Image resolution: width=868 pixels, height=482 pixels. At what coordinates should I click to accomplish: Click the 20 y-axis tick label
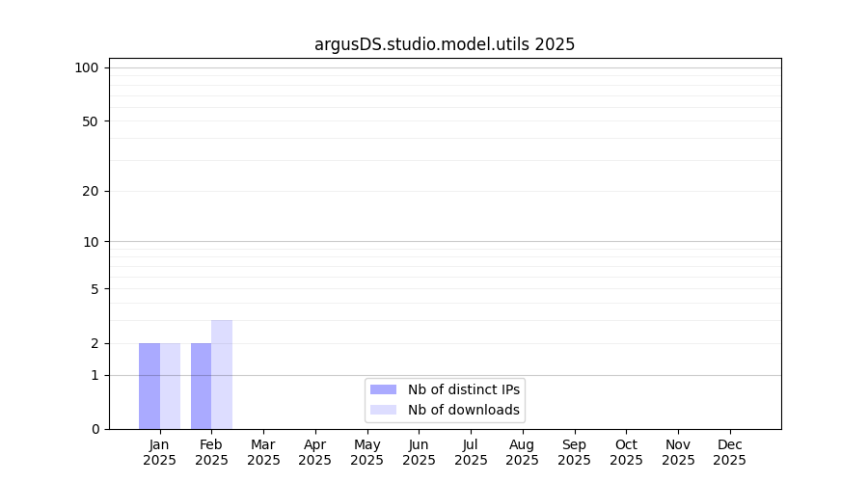pyautogui.click(x=91, y=191)
